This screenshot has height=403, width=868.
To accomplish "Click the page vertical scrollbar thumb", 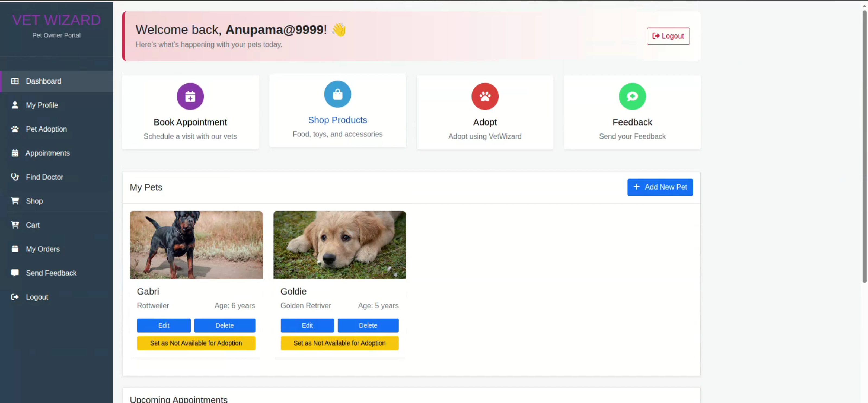I will (864, 146).
